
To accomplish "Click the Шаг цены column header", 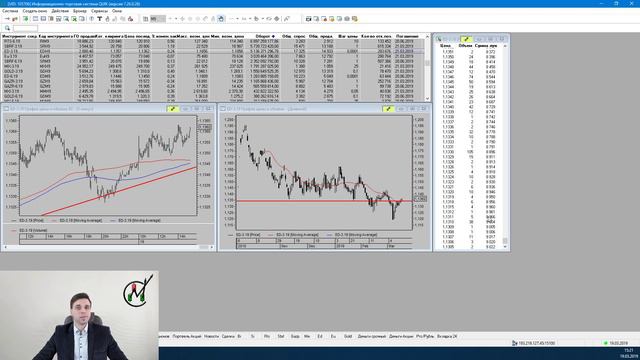I will coord(348,36).
